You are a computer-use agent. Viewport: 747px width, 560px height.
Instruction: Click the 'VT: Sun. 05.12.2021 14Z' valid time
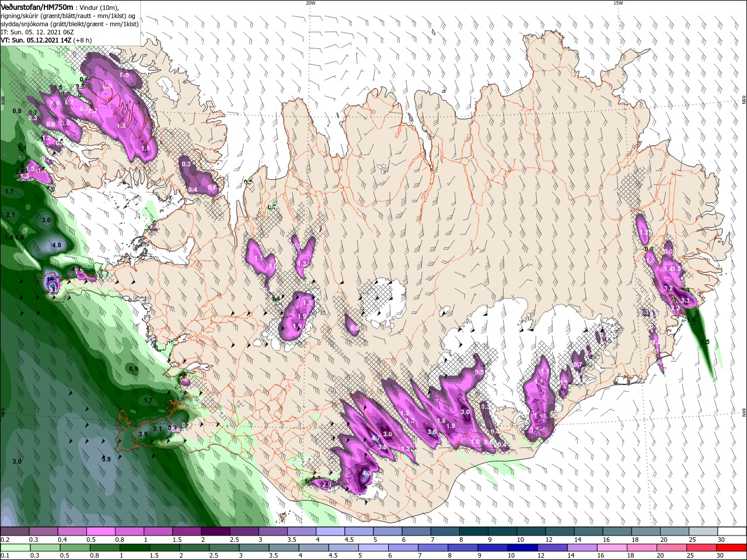point(36,40)
